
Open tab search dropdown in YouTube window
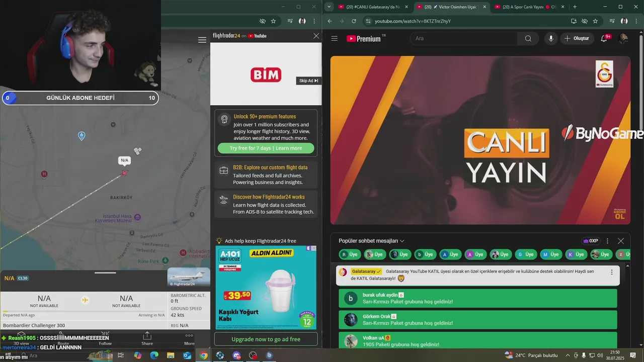point(329,7)
